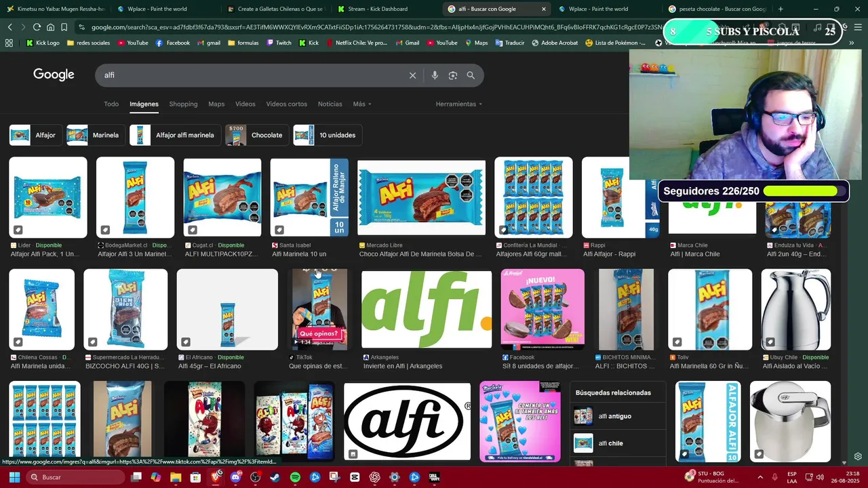Switch to the Videos results tab
The image size is (868, 488).
(245, 104)
